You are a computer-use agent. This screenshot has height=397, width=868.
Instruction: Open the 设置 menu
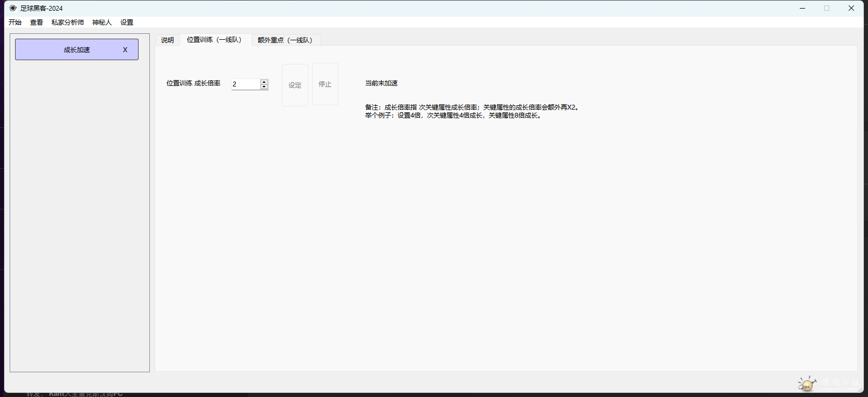(x=127, y=22)
